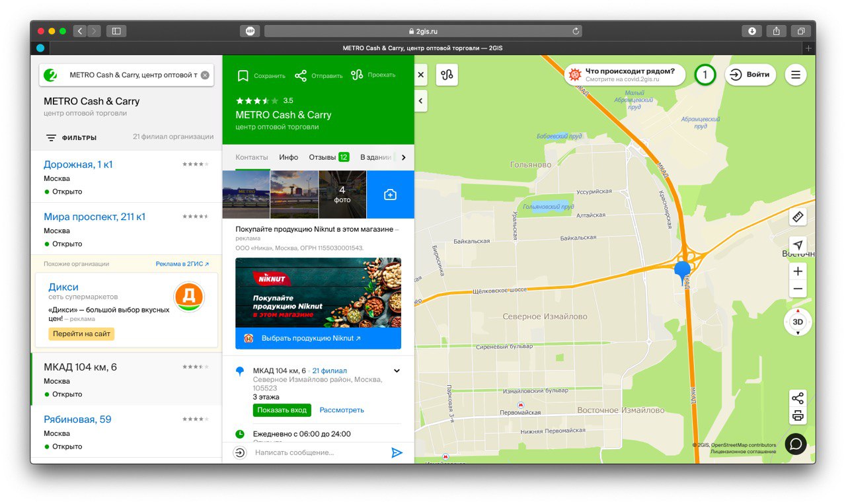846x504 pixels.
Task: Open the Safari share button
Action: 777,31
